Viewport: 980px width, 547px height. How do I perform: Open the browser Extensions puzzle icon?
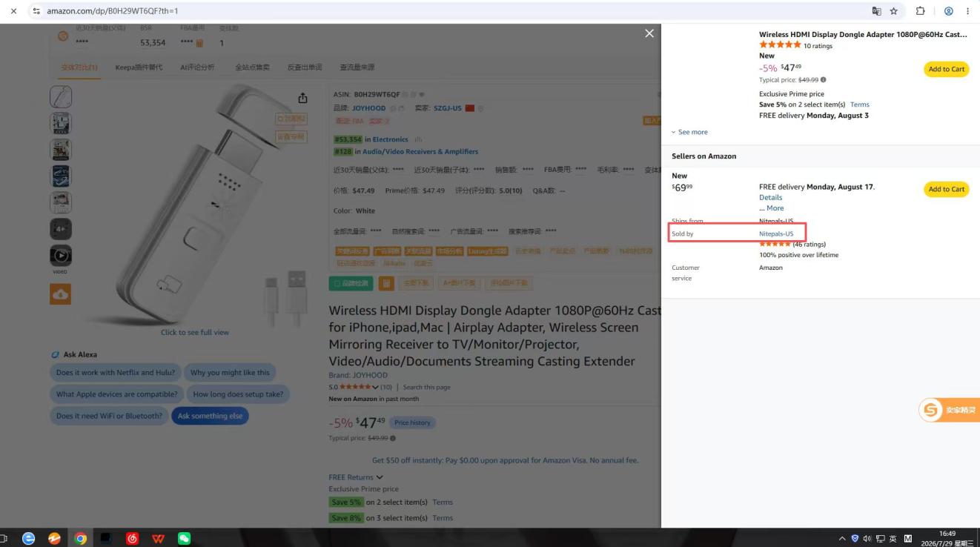click(x=921, y=11)
